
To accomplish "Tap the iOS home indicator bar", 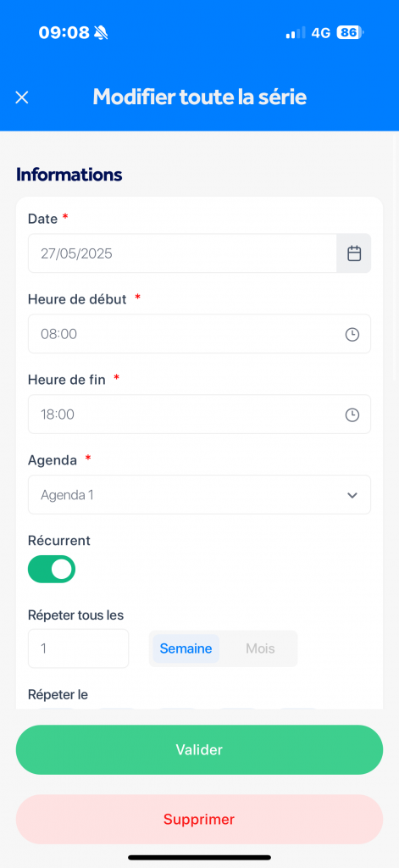I will click(199, 858).
